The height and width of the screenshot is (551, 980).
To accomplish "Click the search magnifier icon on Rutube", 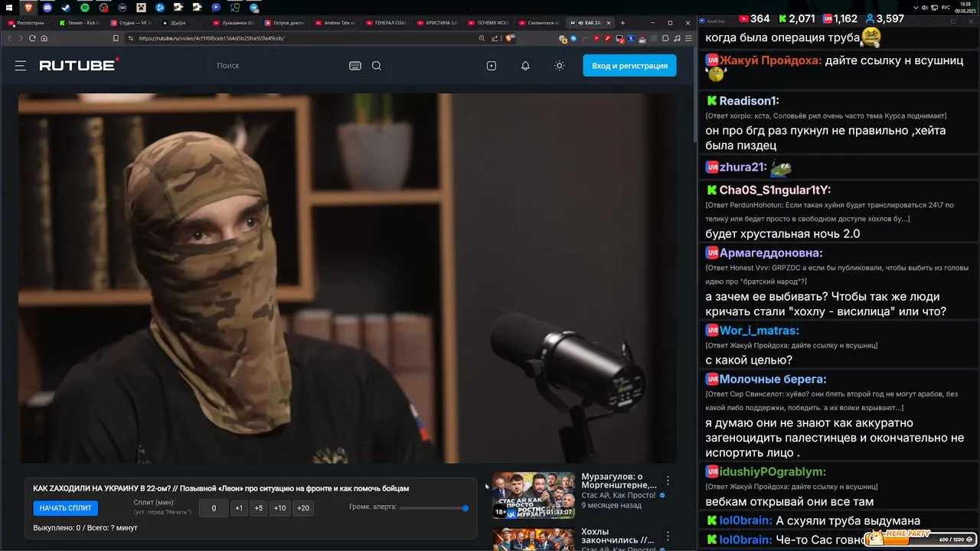I will point(377,66).
